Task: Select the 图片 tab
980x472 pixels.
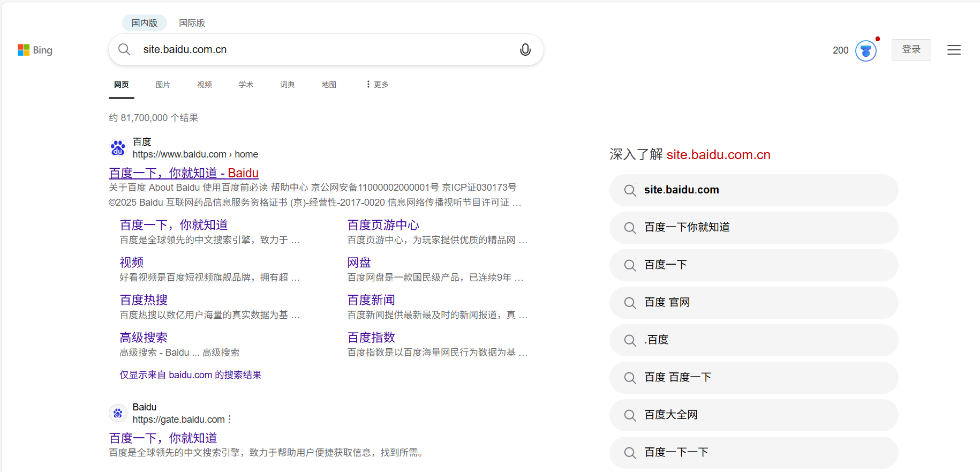Action: [x=163, y=84]
